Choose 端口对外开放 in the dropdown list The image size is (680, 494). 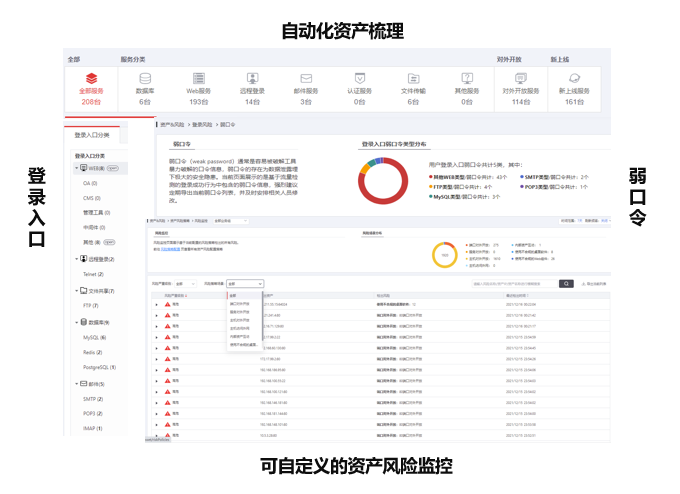pyautogui.click(x=240, y=303)
